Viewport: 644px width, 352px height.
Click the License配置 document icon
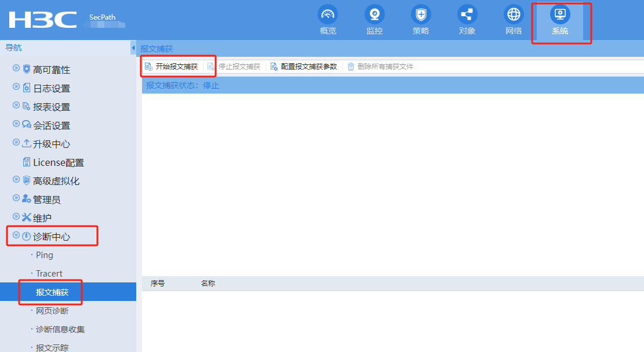pos(27,162)
